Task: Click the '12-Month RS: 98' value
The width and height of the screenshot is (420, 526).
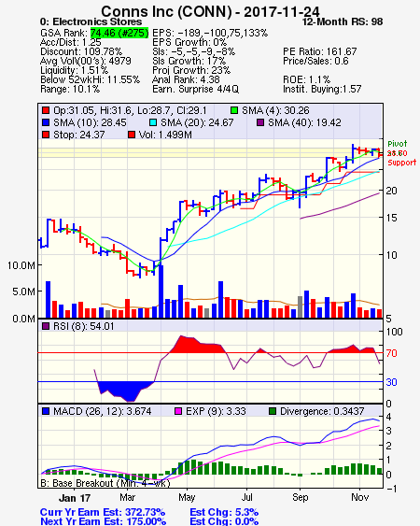Action: tap(343, 21)
